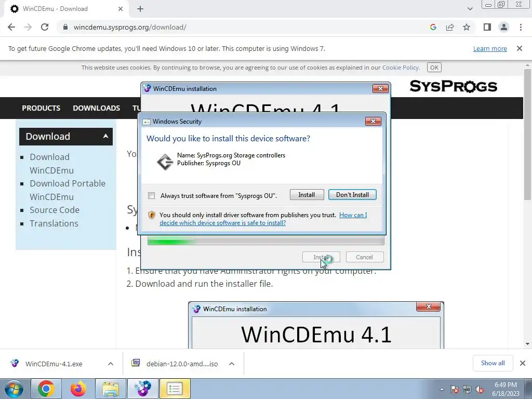Click Show all downloads
Viewport: 532px width, 399px height.
point(493,363)
